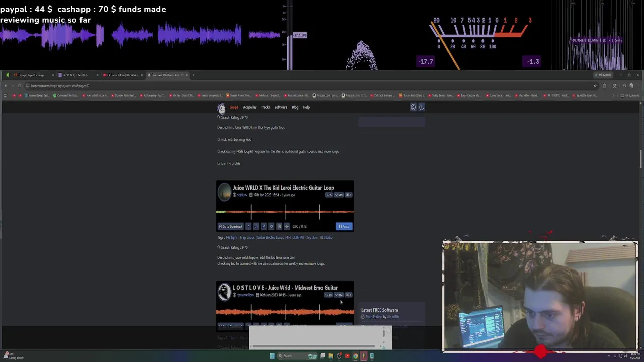Viewport: 644px width, 362px height.
Task: Open comments counter on LOSTLOVE loop
Action: [348, 295]
